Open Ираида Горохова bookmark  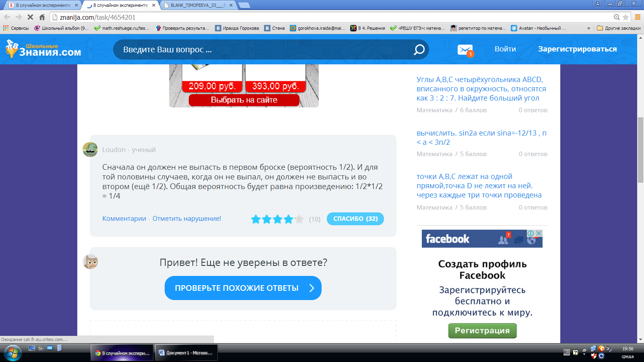(x=237, y=28)
